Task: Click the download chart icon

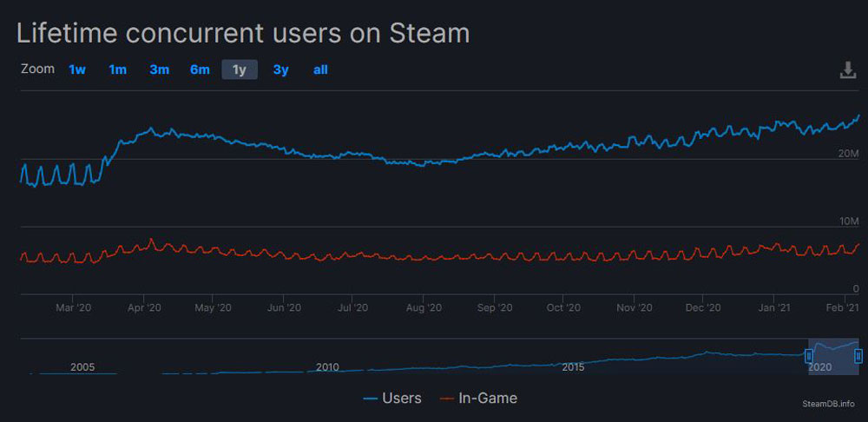Action: tap(848, 70)
